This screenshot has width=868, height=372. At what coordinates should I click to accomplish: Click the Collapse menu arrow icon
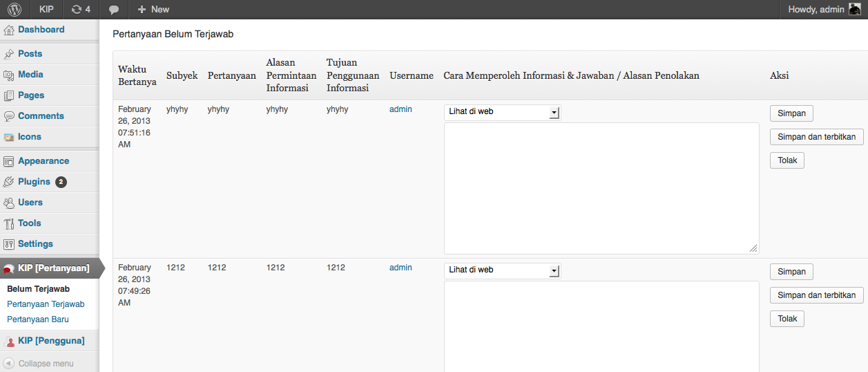click(9, 363)
